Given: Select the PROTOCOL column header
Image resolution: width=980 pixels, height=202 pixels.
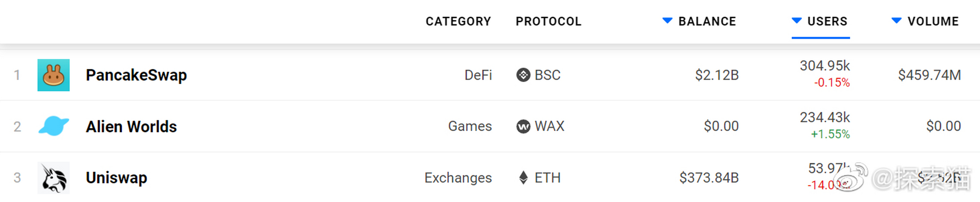Looking at the screenshot, I should tap(548, 21).
